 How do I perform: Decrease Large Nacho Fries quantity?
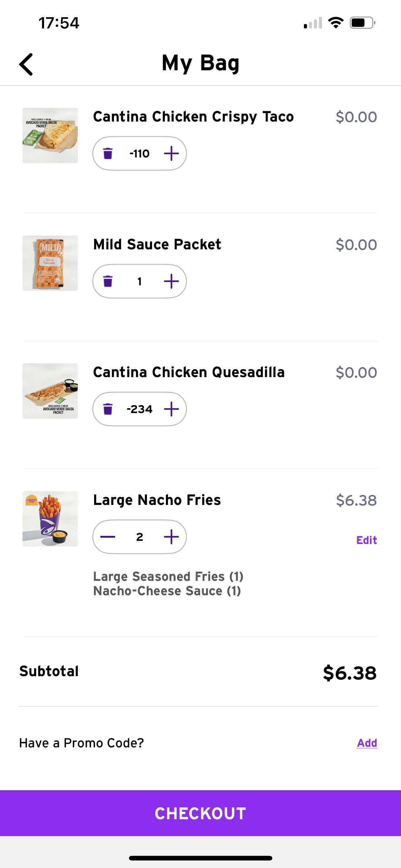(x=108, y=536)
